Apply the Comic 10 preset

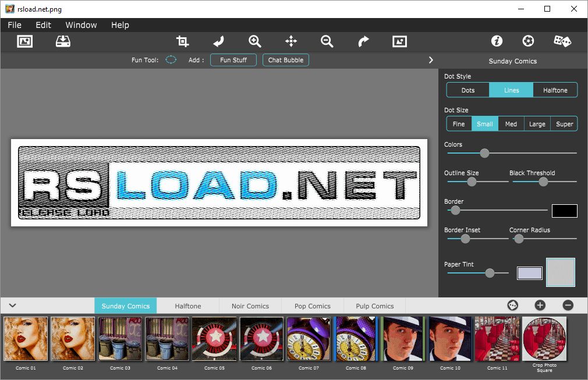pyautogui.click(x=450, y=339)
